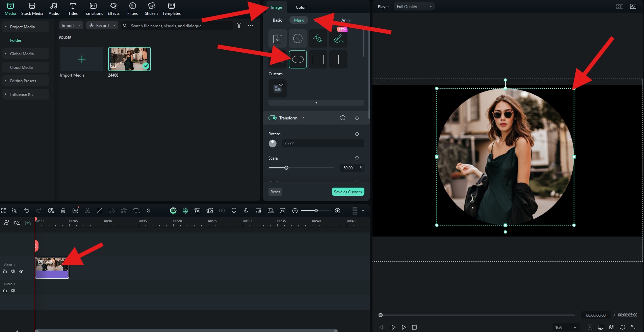Click the marker shield icon
Viewport: 644px width, 332px height.
[234, 211]
